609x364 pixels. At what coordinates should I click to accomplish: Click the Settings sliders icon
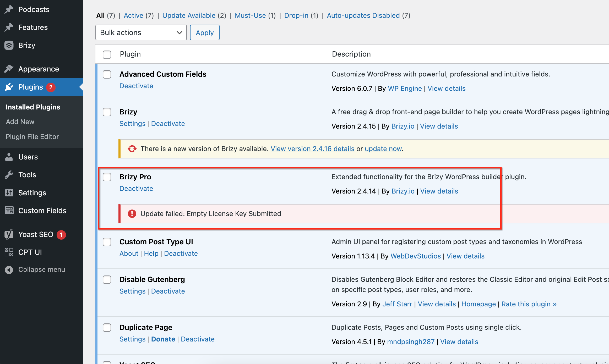[9, 193]
